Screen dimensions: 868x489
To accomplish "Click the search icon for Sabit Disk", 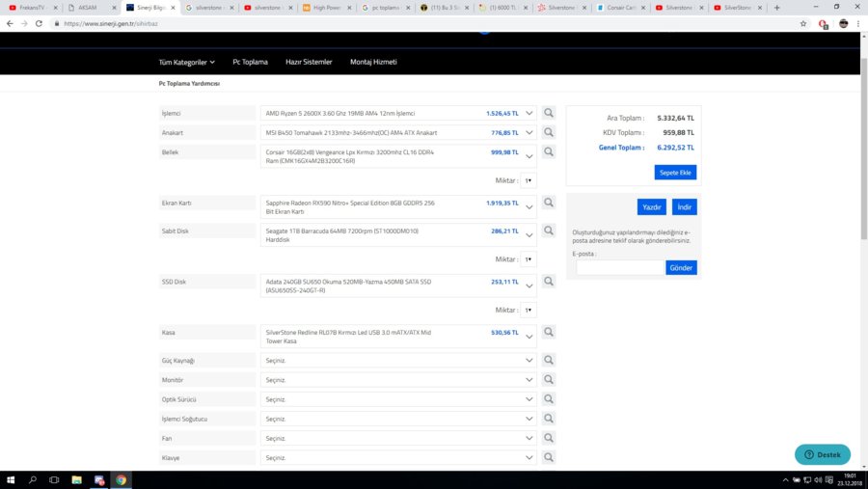I will [548, 231].
